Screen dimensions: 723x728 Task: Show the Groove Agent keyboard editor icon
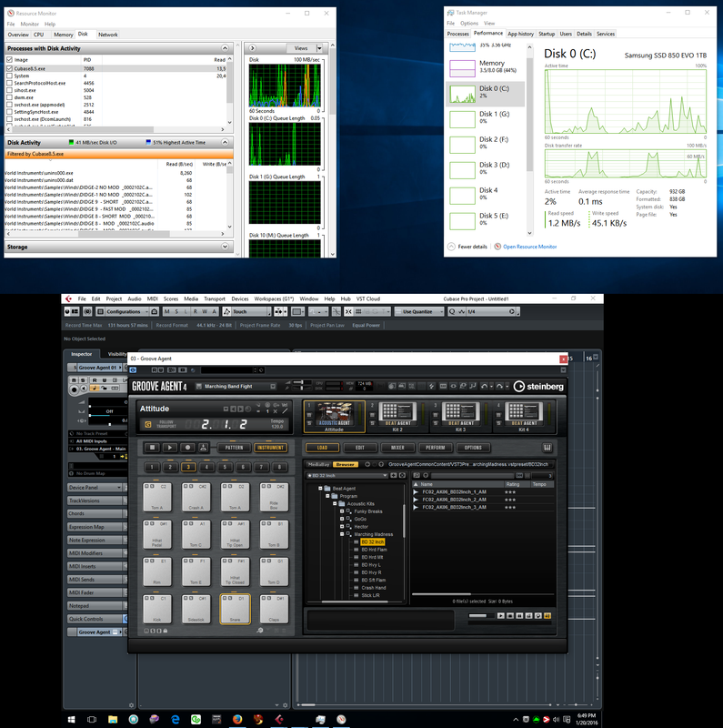pyautogui.click(x=547, y=448)
